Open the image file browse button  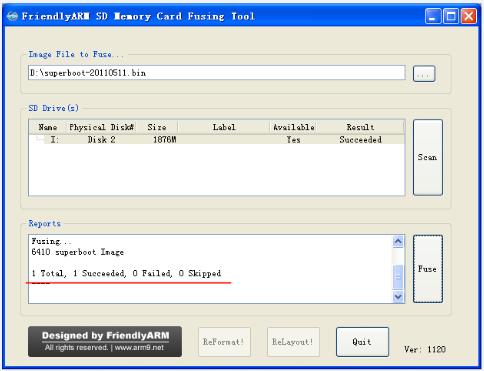tap(424, 74)
